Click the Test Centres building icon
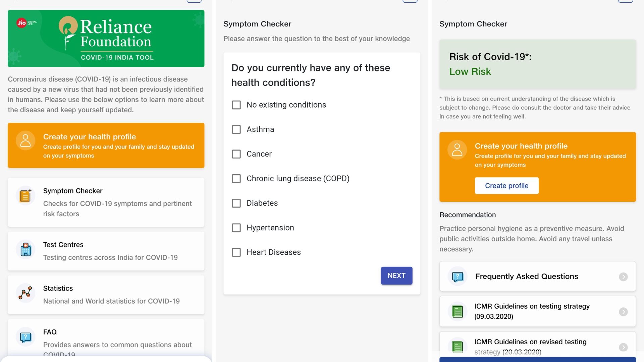Screen dimensions: 644x362 tap(25, 250)
